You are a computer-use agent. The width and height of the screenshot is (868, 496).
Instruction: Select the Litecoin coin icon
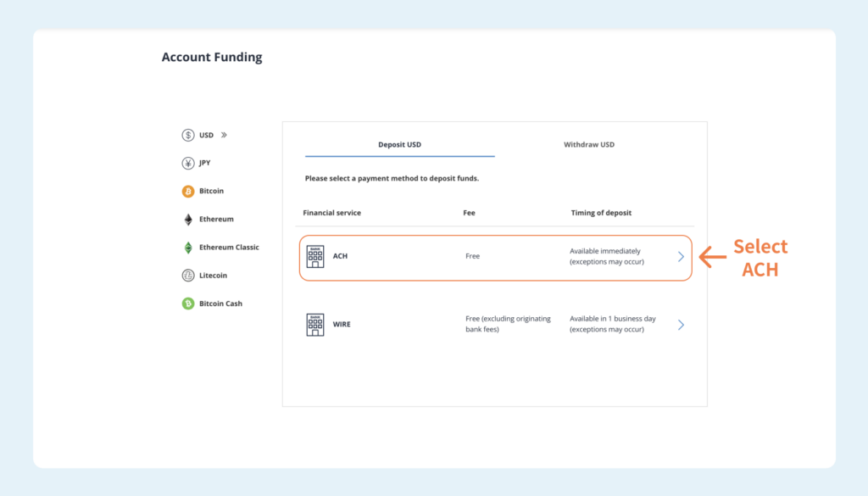(x=188, y=275)
